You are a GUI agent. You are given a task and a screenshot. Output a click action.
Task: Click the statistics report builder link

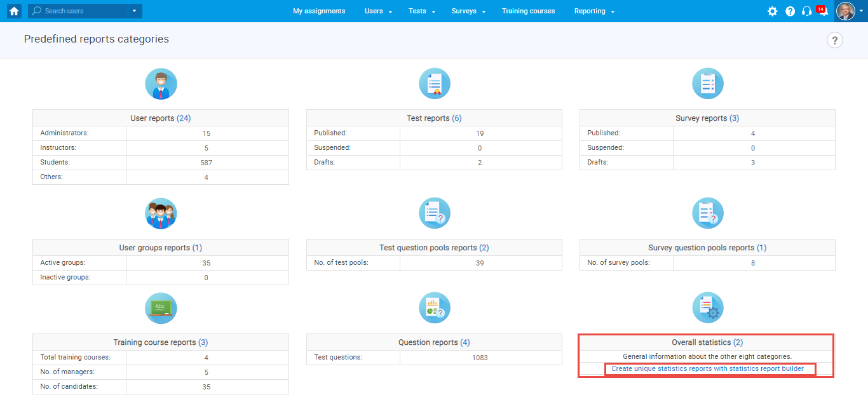coord(707,369)
